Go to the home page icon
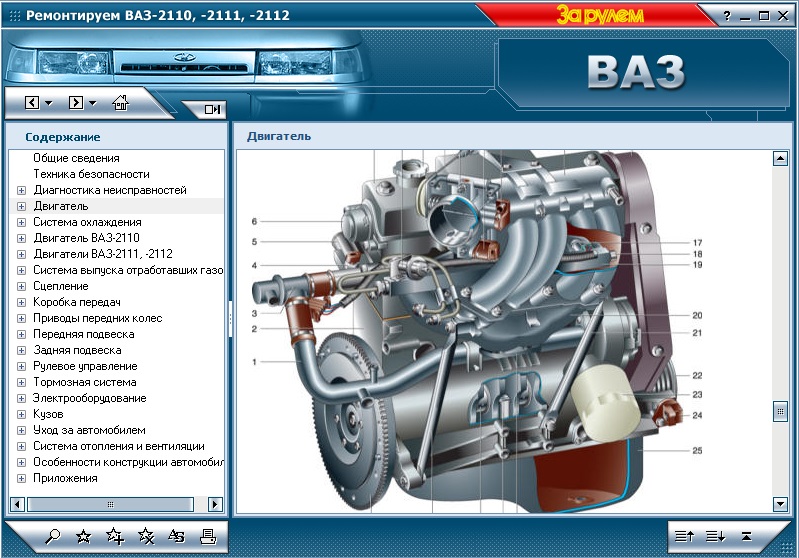 point(121,102)
